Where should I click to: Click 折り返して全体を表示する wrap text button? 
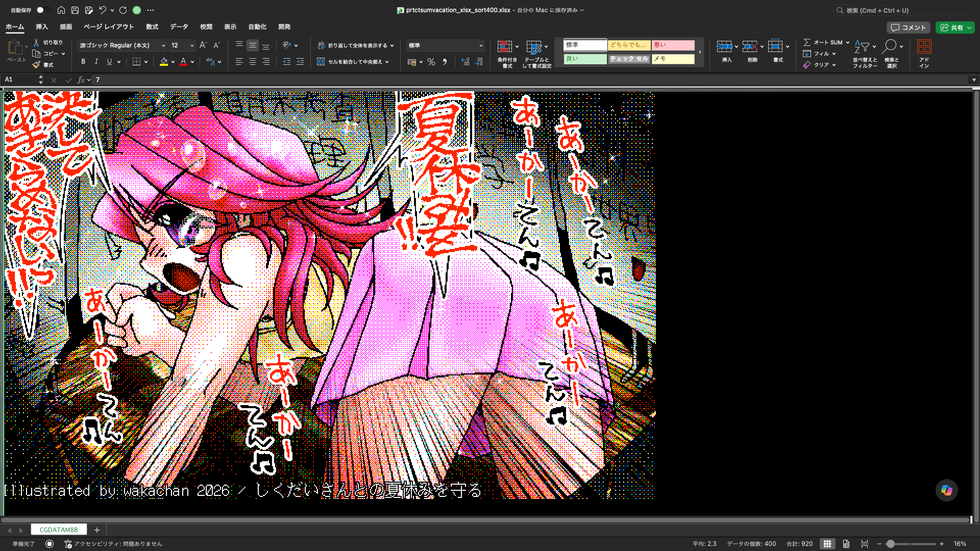click(x=356, y=45)
